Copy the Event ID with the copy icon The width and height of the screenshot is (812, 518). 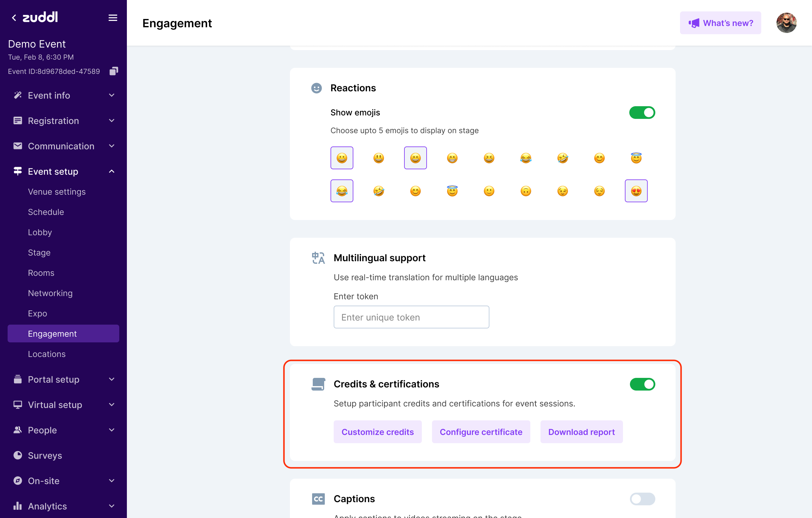pyautogui.click(x=114, y=71)
